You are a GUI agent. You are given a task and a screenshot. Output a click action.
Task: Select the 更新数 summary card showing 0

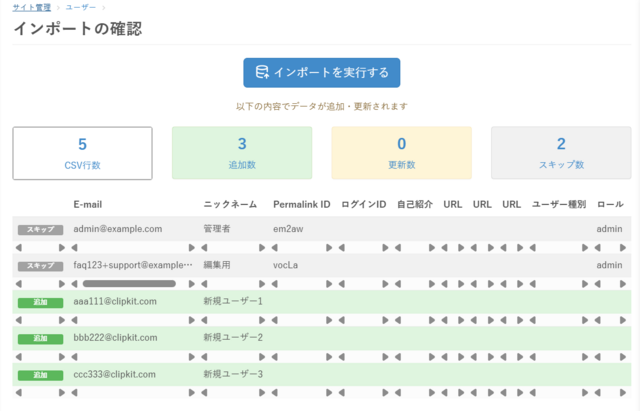click(x=402, y=153)
